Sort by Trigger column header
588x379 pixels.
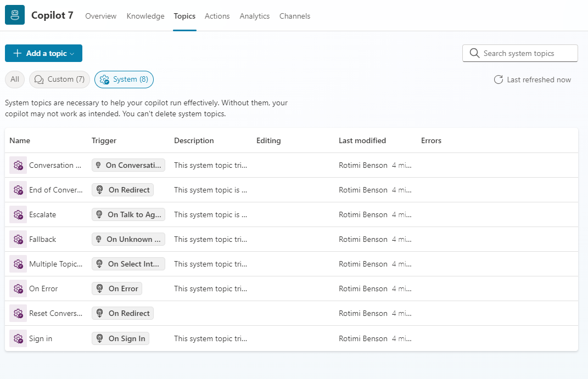(x=104, y=140)
